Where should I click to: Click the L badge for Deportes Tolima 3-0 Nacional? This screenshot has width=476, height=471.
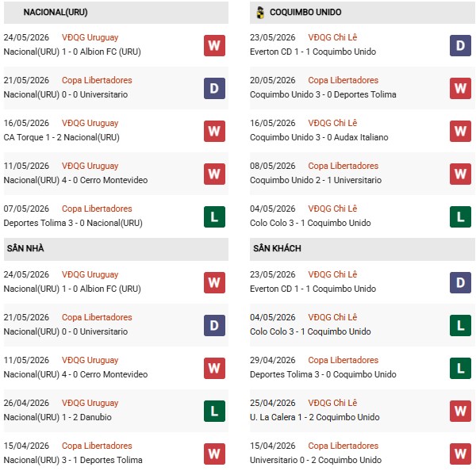(x=214, y=216)
